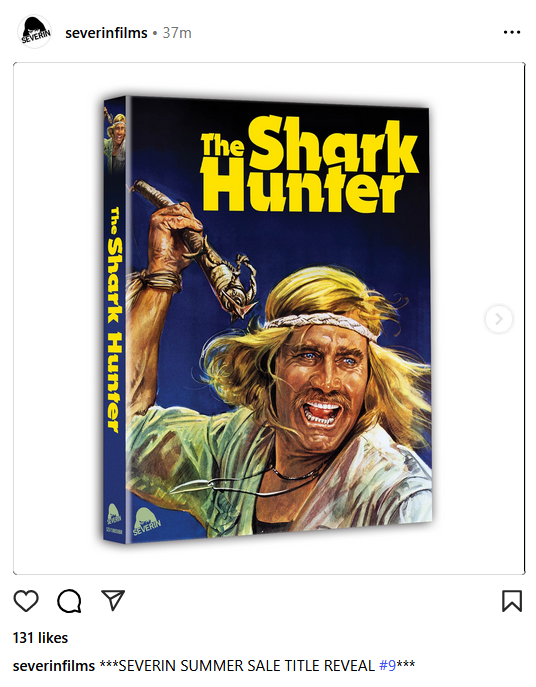Click the Severin logo on the case spine
Screen dimensions: 536x687
click(x=114, y=514)
